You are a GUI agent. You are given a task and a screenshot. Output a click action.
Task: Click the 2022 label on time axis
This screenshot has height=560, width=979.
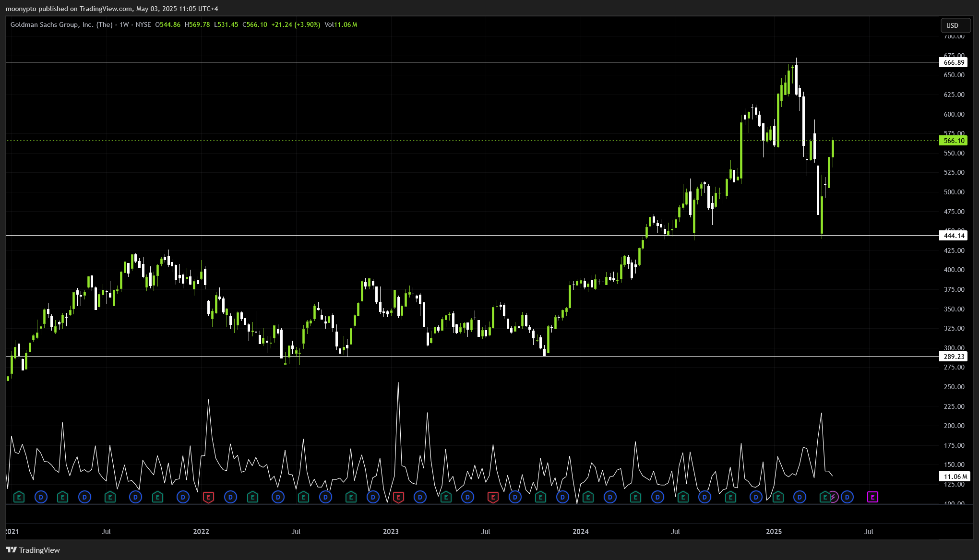pos(201,532)
